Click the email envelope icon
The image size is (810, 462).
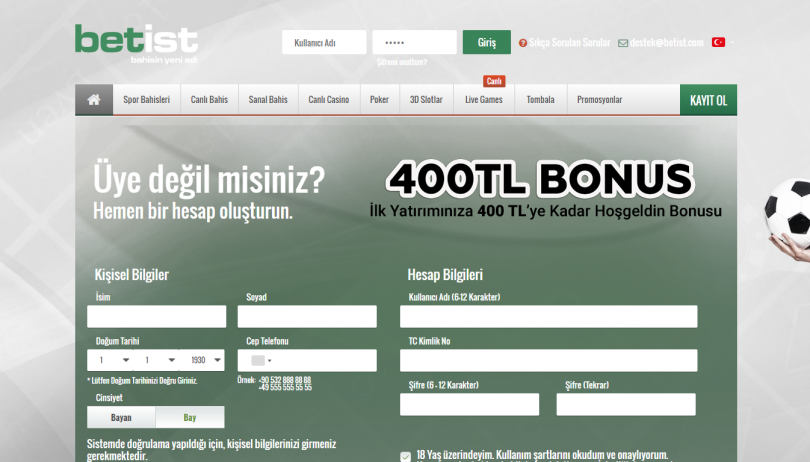(623, 43)
